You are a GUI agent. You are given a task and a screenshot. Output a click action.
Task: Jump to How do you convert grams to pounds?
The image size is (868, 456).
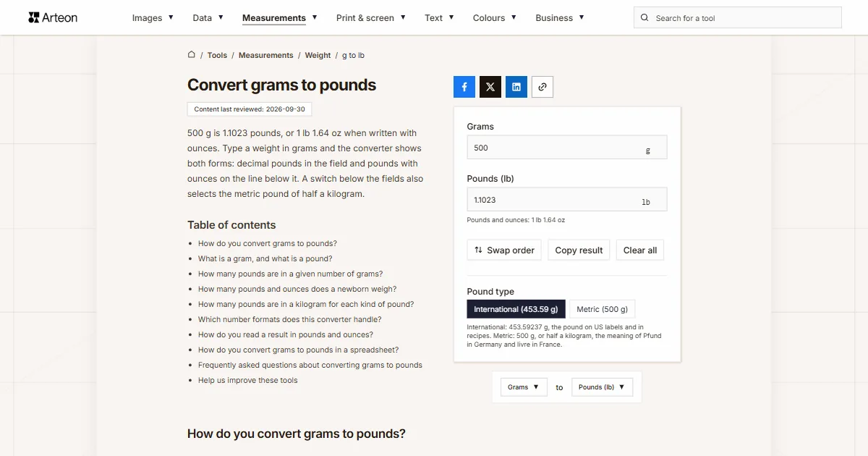268,243
